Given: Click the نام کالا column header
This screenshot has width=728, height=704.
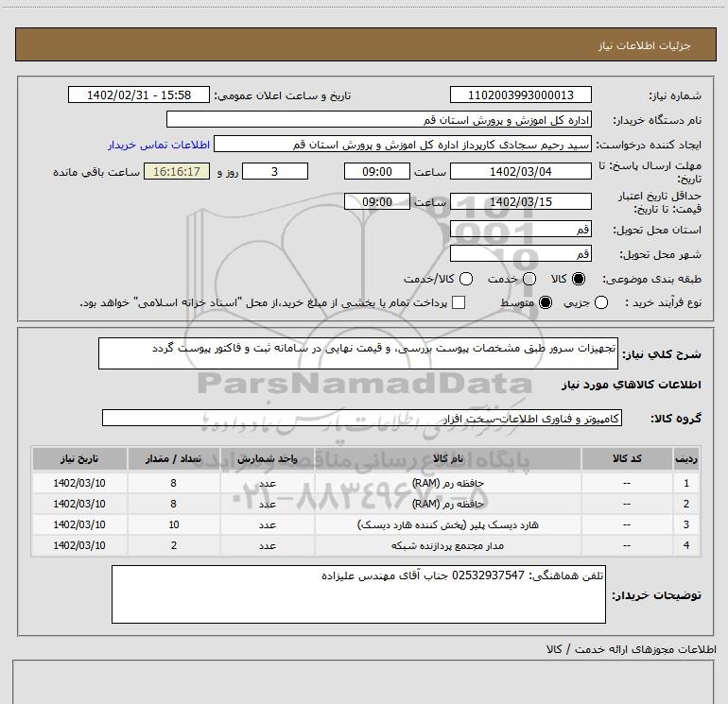Looking at the screenshot, I should 447,459.
